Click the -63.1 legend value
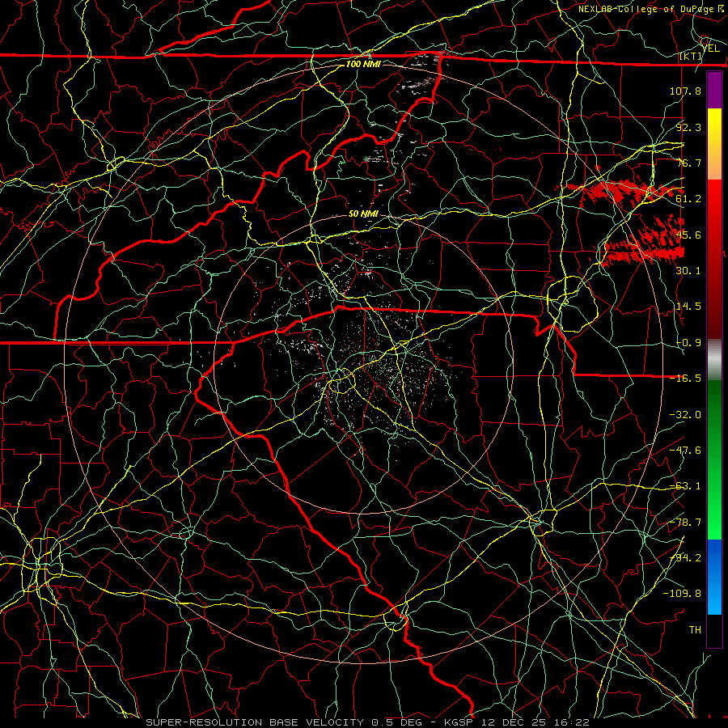Image resolution: width=728 pixels, height=728 pixels. pos(685,486)
